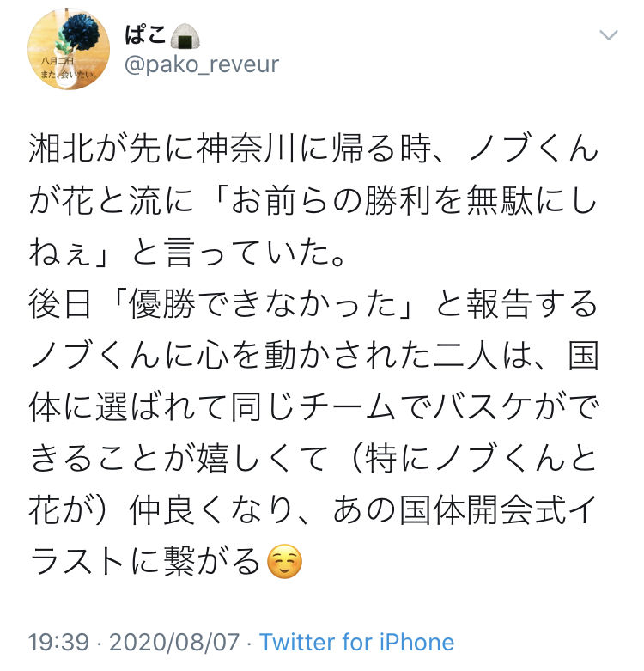Click the line starting 後日

pyautogui.click(x=313, y=304)
